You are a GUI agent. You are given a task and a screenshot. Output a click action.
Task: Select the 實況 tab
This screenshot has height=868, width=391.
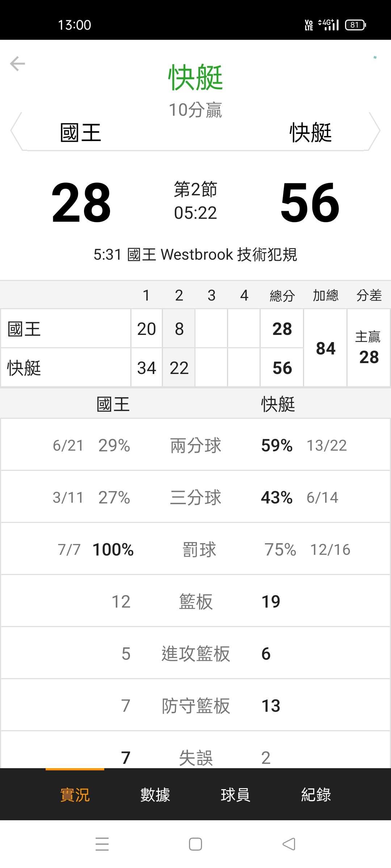75,795
